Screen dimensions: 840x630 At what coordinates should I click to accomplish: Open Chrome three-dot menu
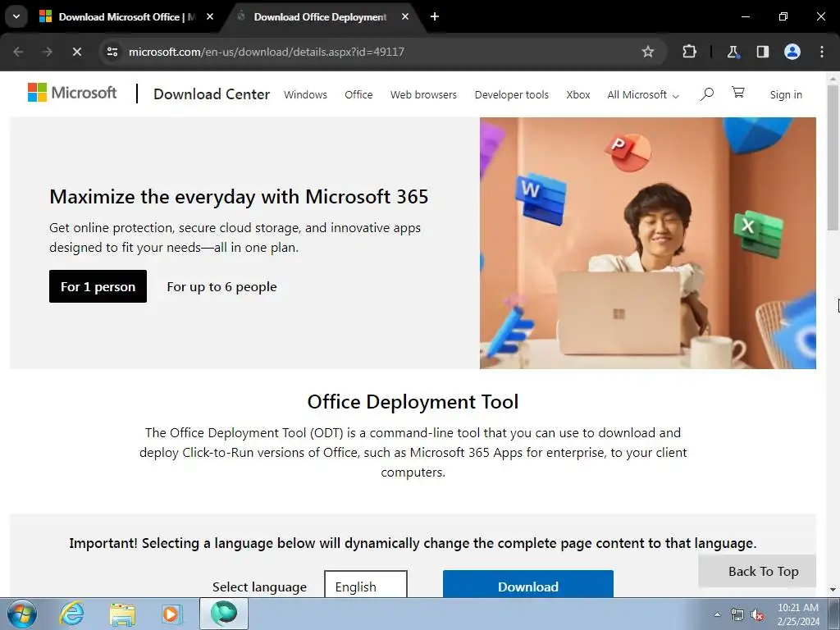[822, 52]
